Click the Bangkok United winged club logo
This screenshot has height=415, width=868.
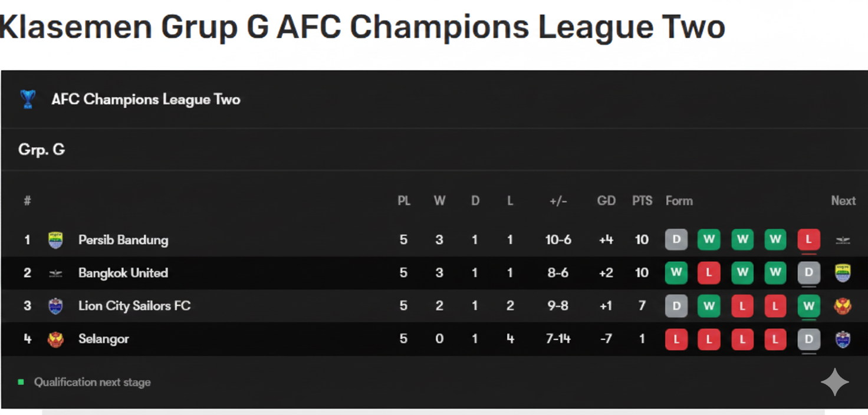[55, 273]
